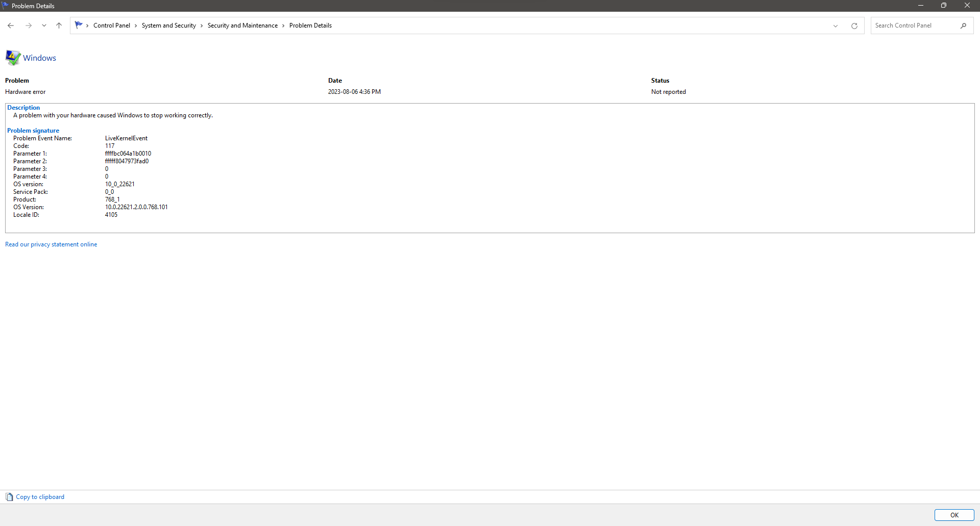Open Security and Maintenance breadcrumb
This screenshot has width=980, height=526.
tap(242, 26)
